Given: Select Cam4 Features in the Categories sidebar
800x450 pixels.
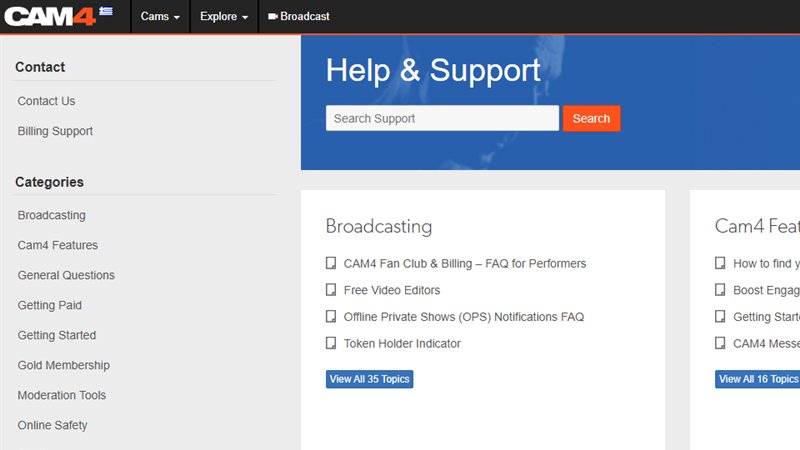Looking at the screenshot, I should (58, 245).
